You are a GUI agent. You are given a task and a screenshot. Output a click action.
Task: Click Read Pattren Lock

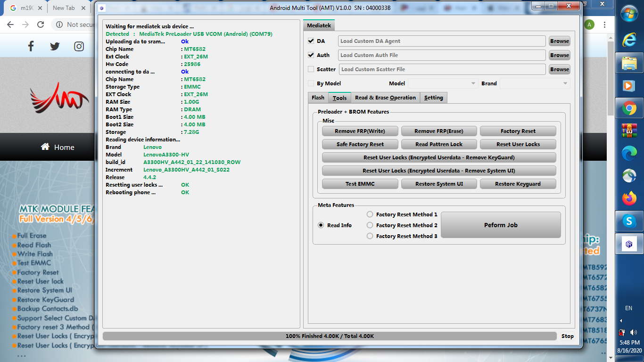[x=439, y=144]
